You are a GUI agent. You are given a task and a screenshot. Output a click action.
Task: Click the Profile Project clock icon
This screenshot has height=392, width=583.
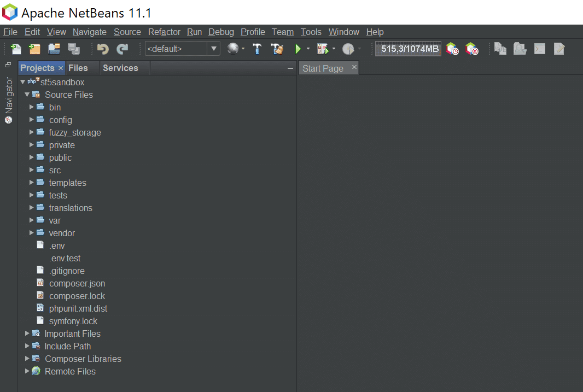(x=348, y=49)
